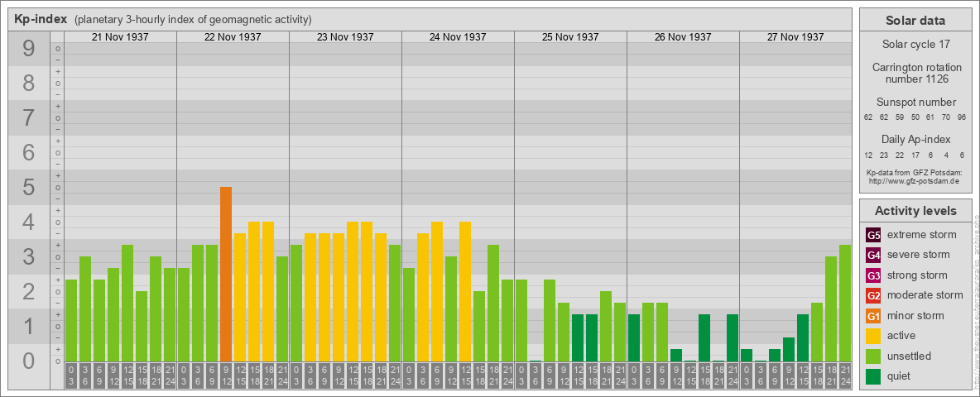Click the 27 Nov 1937 date header

(795, 37)
